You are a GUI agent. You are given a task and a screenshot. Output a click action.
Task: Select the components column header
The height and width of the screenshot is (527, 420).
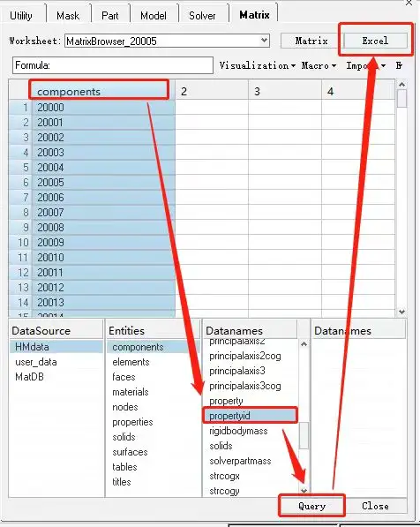click(102, 92)
